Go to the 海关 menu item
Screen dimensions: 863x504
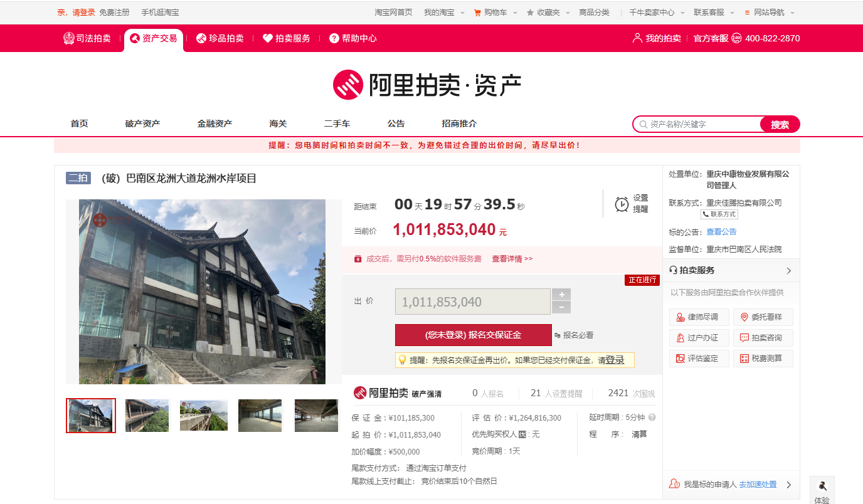tap(278, 123)
